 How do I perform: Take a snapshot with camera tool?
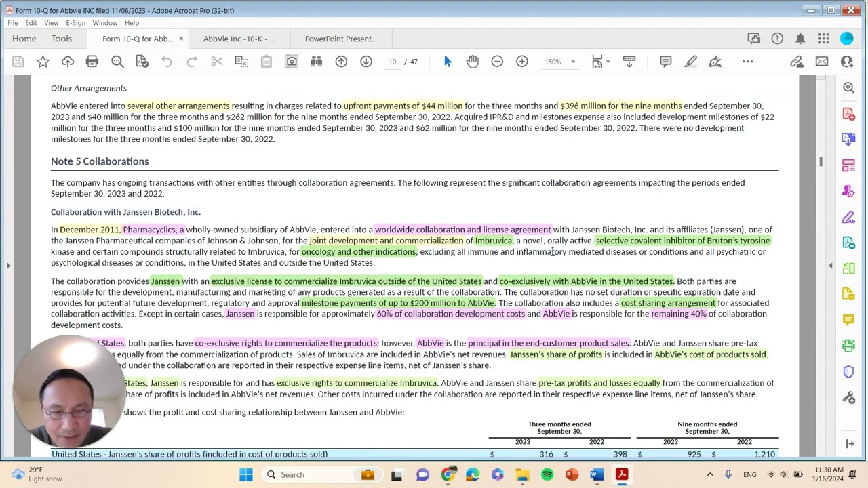click(x=292, y=62)
